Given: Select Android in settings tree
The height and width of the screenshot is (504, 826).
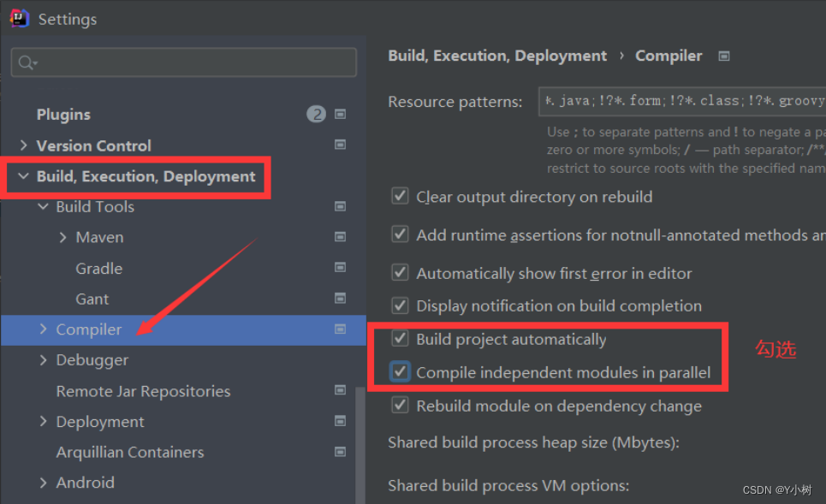Looking at the screenshot, I should tap(86, 483).
